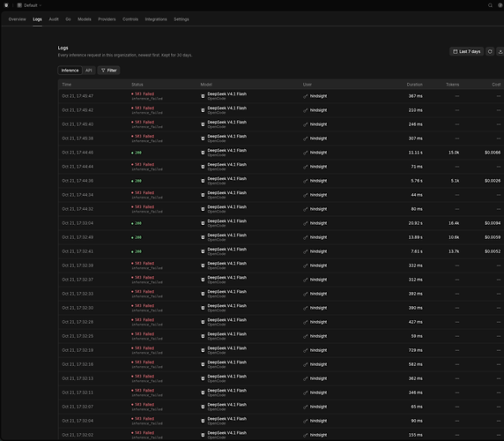Click the model icon in the 17:44:34 row
The image size is (504, 441).
(x=203, y=195)
